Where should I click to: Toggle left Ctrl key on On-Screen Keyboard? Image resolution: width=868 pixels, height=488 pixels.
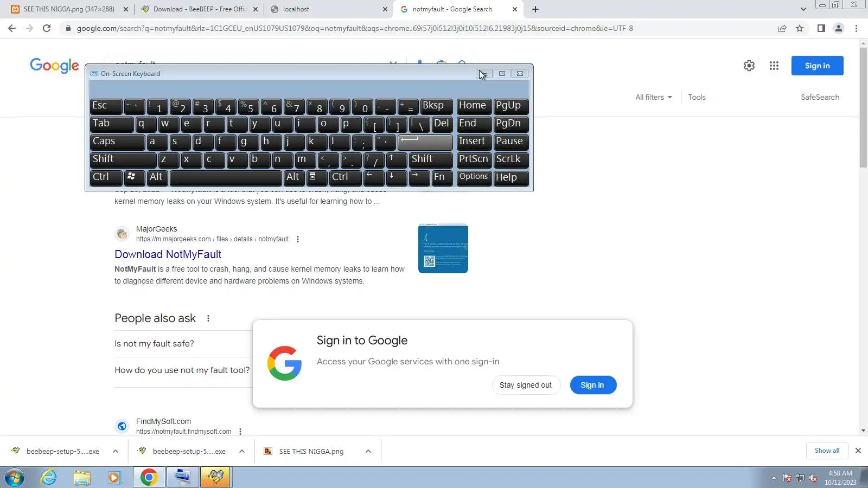coord(106,177)
